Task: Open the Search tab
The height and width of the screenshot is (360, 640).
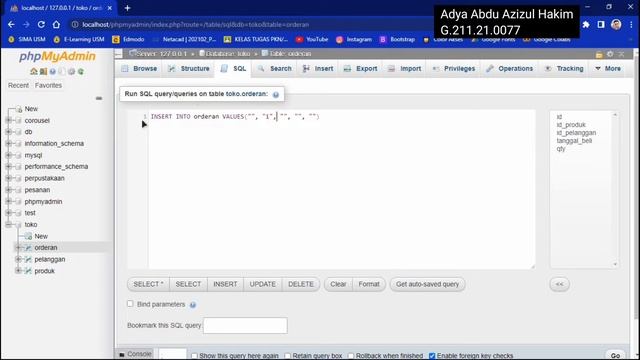Action: (x=274, y=69)
